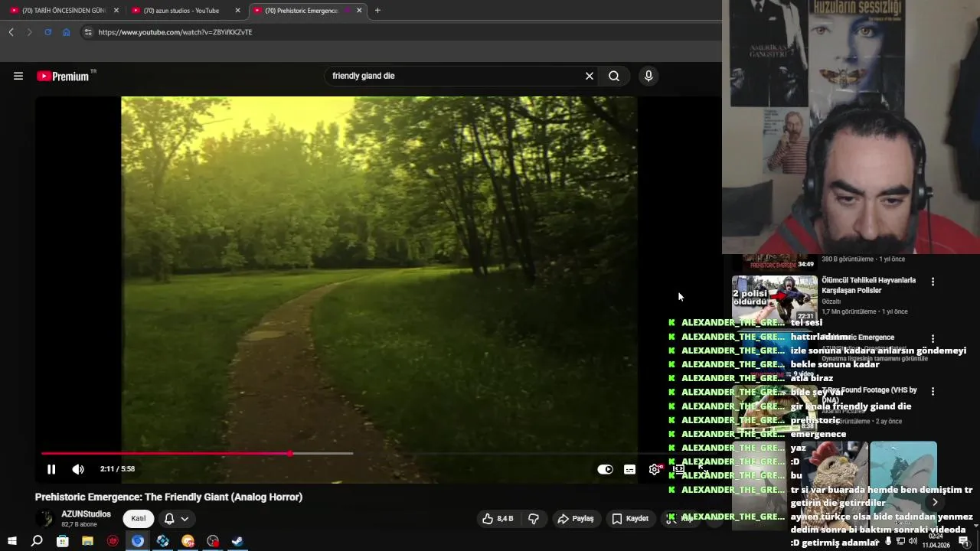Open Windows taskbar search
The width and height of the screenshot is (980, 551).
(x=37, y=541)
